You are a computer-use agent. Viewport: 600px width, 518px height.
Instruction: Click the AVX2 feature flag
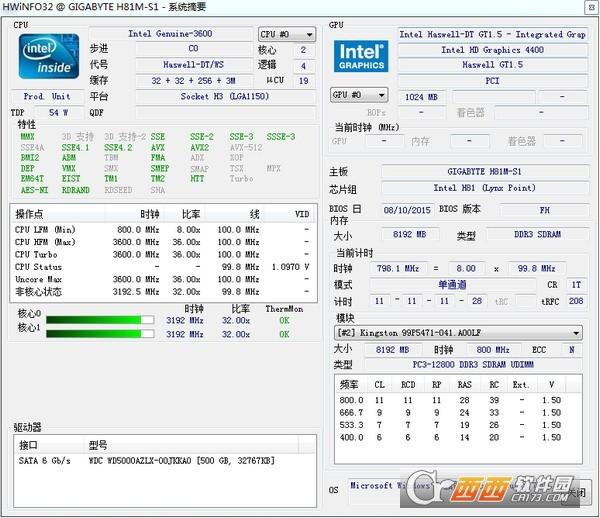coord(199,147)
